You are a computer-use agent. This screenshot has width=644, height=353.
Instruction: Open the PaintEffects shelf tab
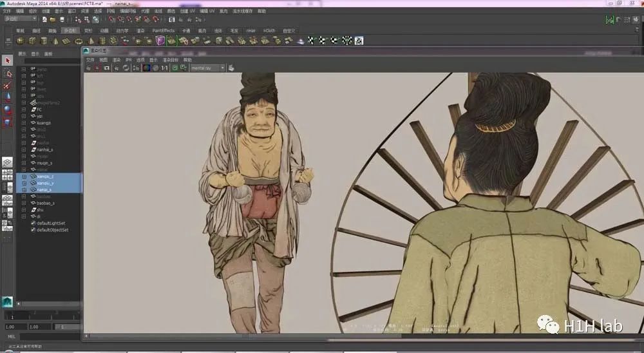point(163,30)
